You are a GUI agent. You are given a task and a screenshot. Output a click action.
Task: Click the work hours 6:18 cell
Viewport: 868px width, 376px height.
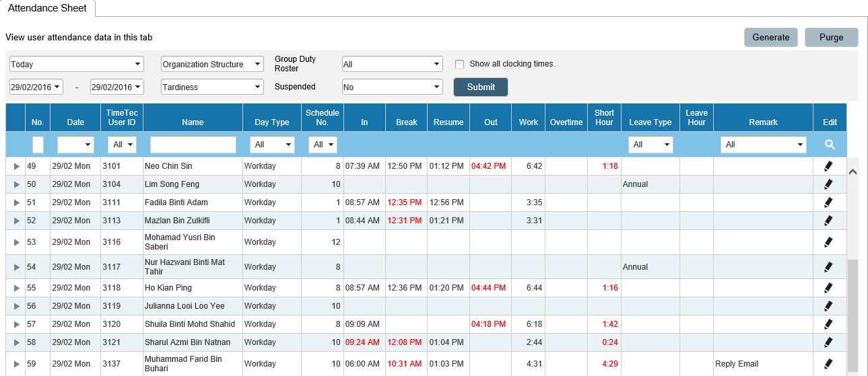(x=529, y=324)
